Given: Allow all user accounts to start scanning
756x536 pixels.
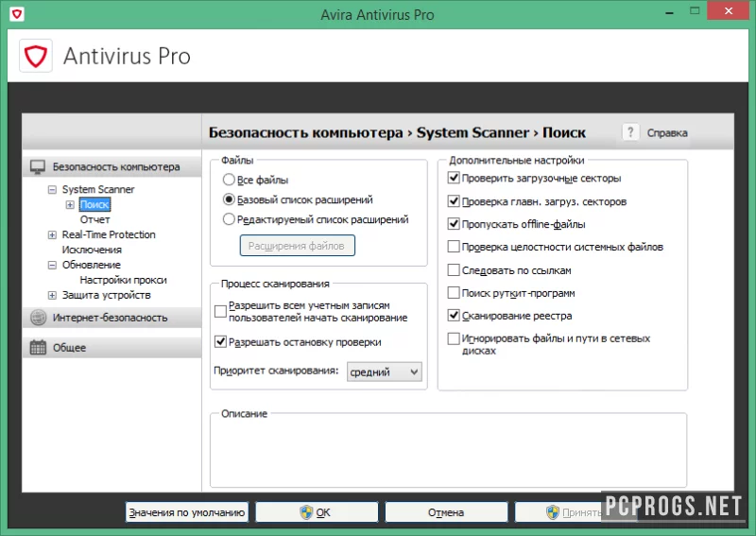Looking at the screenshot, I should [220, 311].
